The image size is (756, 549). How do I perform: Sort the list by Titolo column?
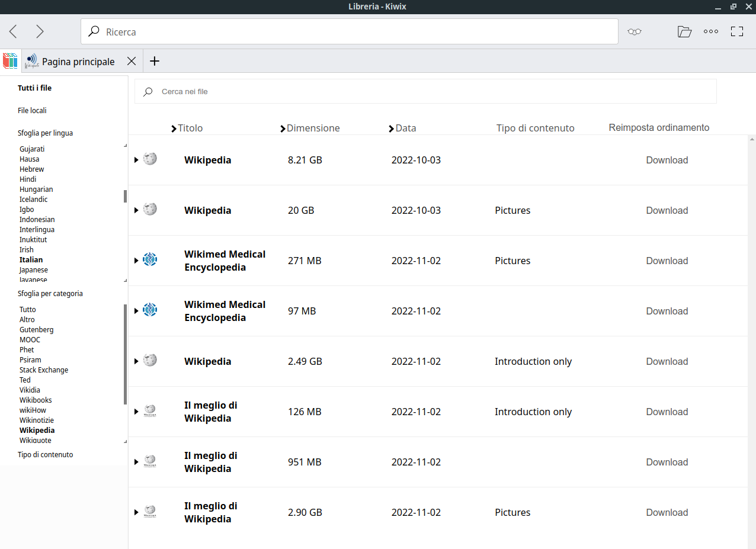click(187, 128)
